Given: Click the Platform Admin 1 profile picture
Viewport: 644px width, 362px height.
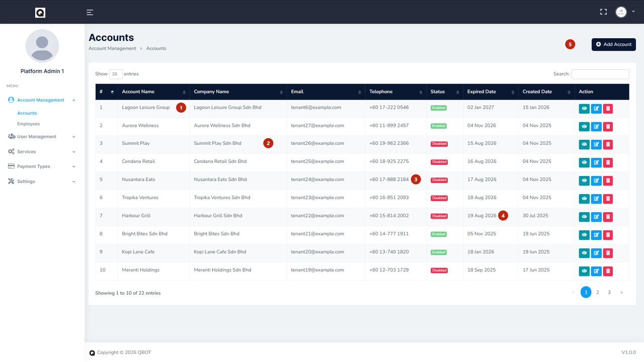Looking at the screenshot, I should tap(42, 46).
